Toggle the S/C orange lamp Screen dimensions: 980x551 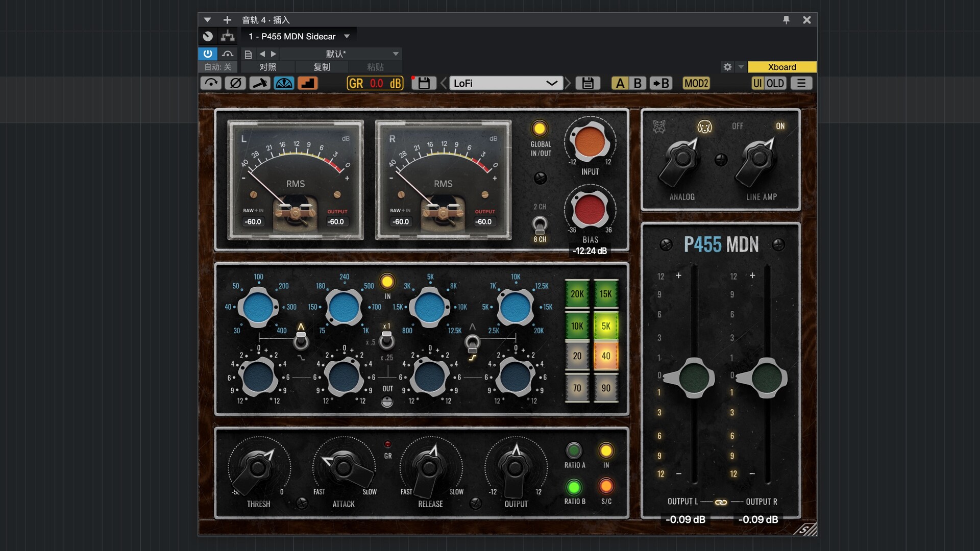(606, 486)
